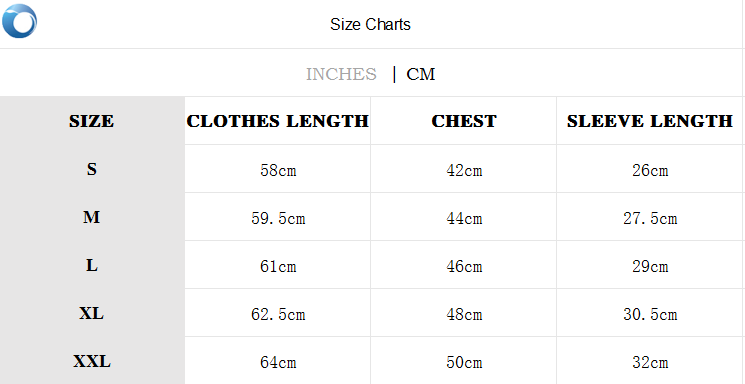Viewport: 745px width, 384px height.
Task: Click the 44cm chest cell
Action: point(464,218)
